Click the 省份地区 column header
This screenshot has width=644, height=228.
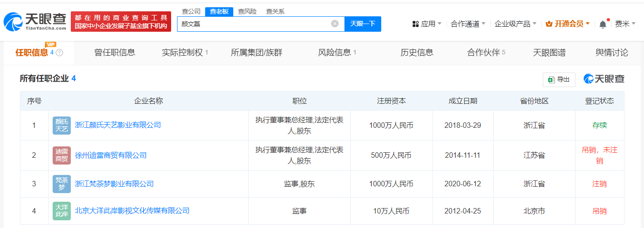click(534, 101)
